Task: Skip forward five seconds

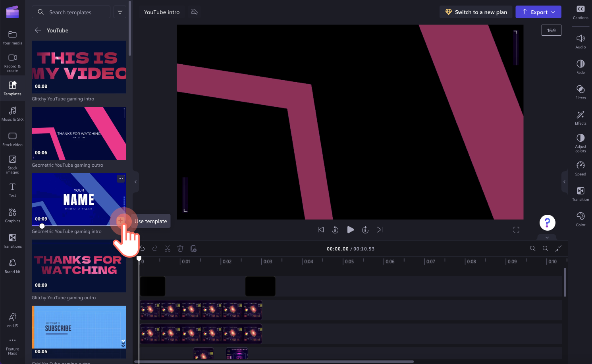Action: [x=365, y=229]
